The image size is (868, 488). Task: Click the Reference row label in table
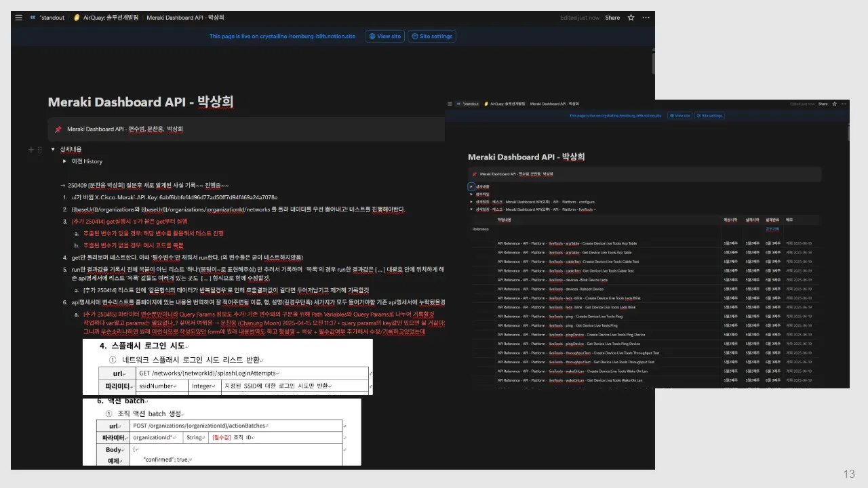point(480,230)
